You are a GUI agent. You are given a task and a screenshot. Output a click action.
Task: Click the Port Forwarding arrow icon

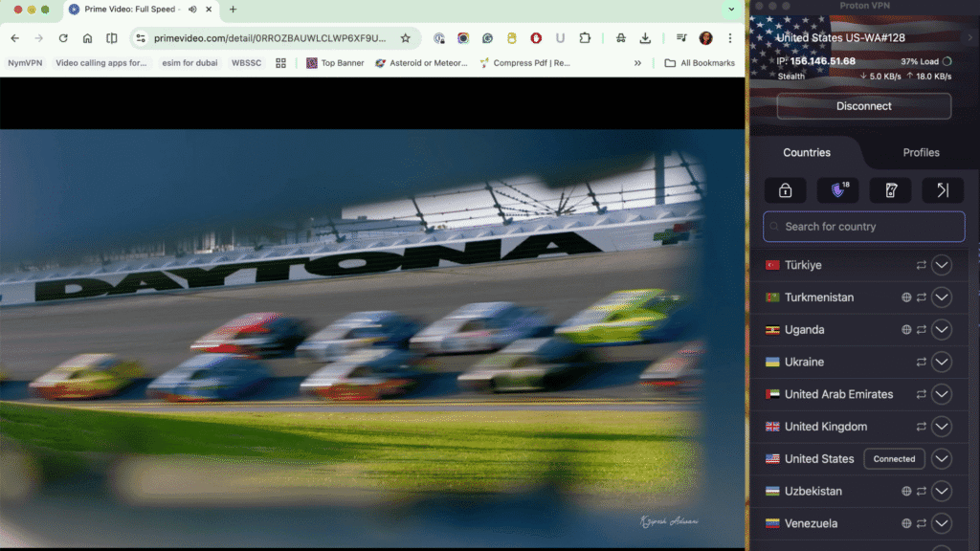942,190
